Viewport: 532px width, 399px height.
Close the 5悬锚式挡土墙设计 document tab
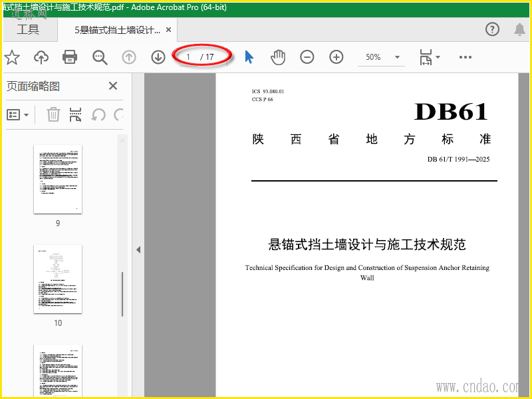168,30
